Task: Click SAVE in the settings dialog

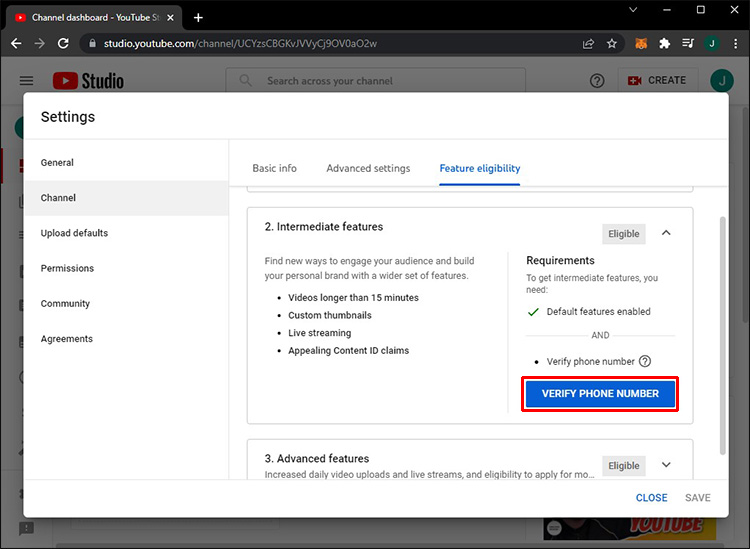Action: (698, 498)
